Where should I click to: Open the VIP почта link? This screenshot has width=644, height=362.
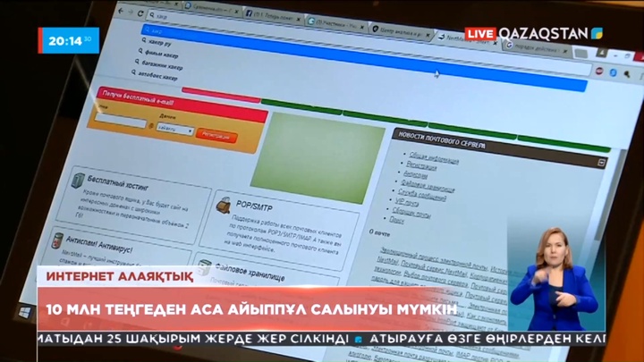point(407,202)
